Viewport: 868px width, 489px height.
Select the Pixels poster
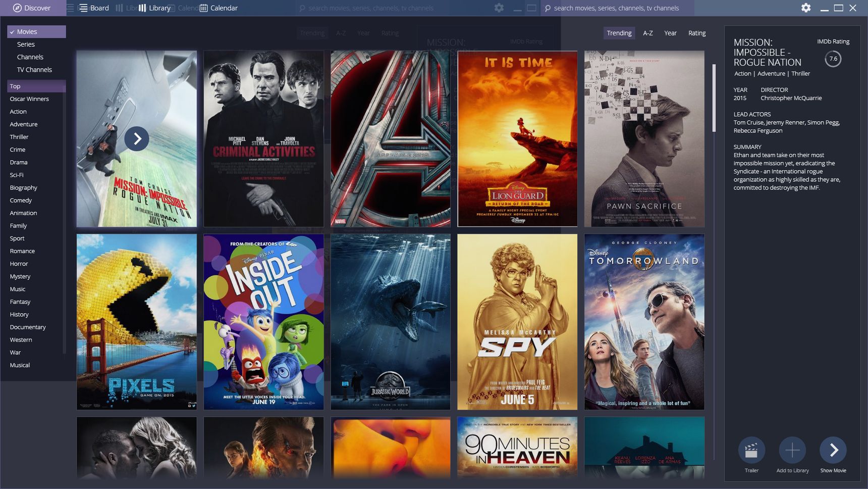pyautogui.click(x=137, y=322)
